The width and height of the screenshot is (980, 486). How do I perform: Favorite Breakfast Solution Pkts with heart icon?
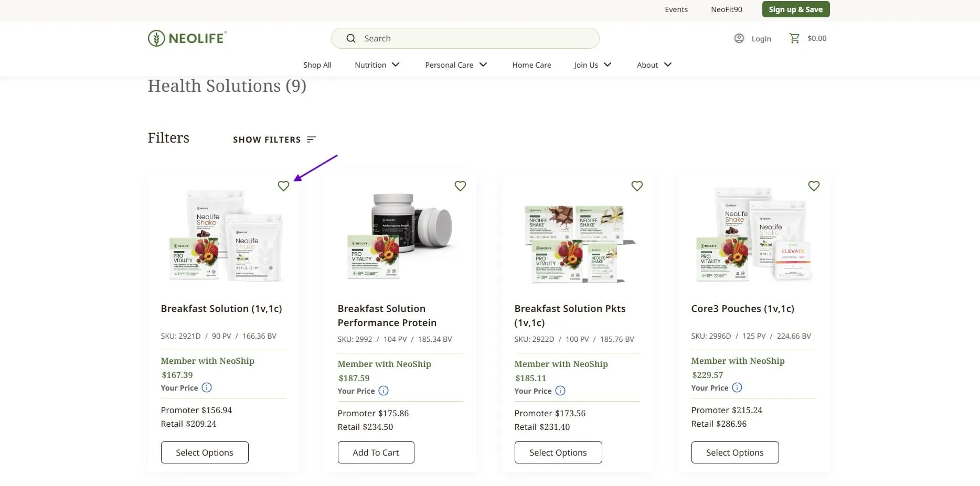[x=637, y=186]
